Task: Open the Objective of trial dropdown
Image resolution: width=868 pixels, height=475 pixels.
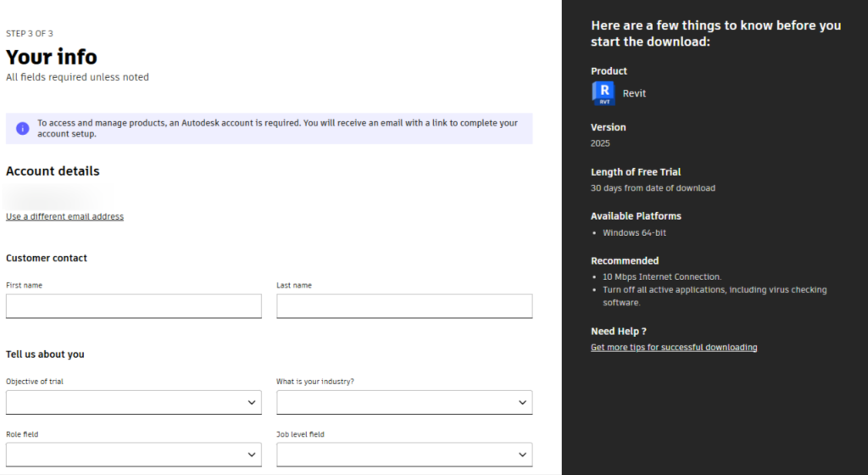Action: pos(133,402)
